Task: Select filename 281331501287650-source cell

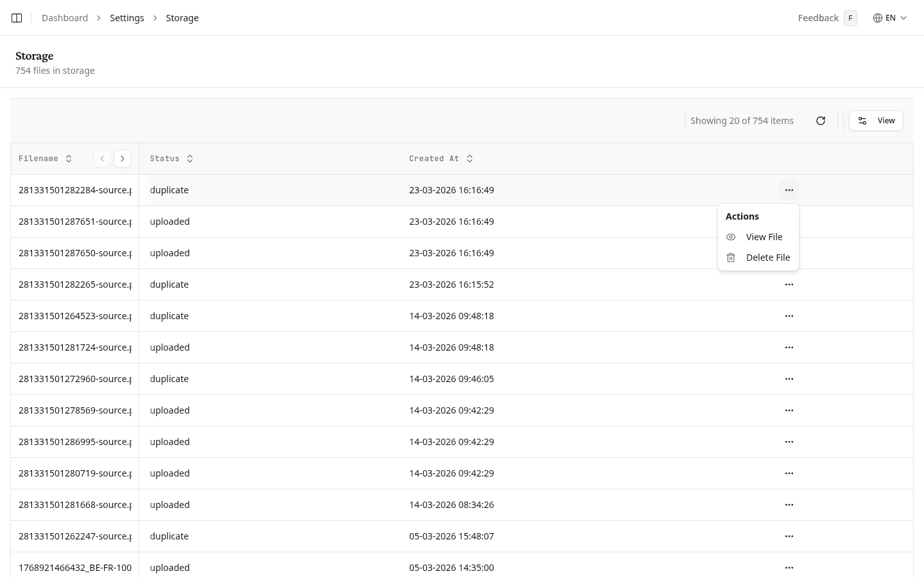Action: tap(75, 253)
